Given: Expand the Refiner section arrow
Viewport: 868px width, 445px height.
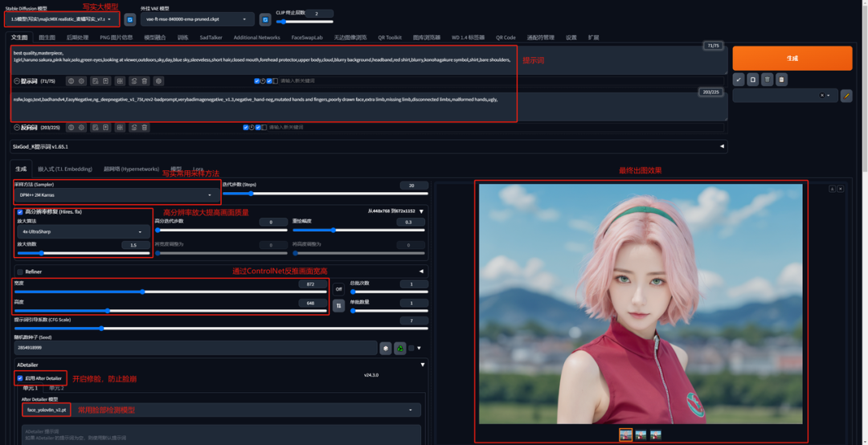Looking at the screenshot, I should point(421,271).
